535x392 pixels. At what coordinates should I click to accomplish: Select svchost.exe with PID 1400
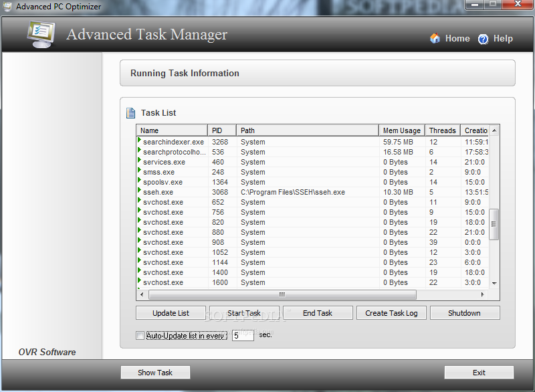pos(312,272)
